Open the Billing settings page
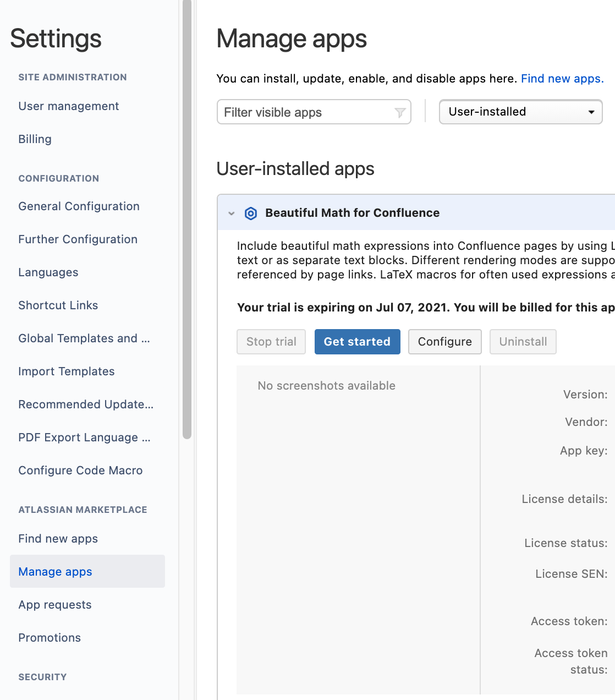 click(35, 139)
